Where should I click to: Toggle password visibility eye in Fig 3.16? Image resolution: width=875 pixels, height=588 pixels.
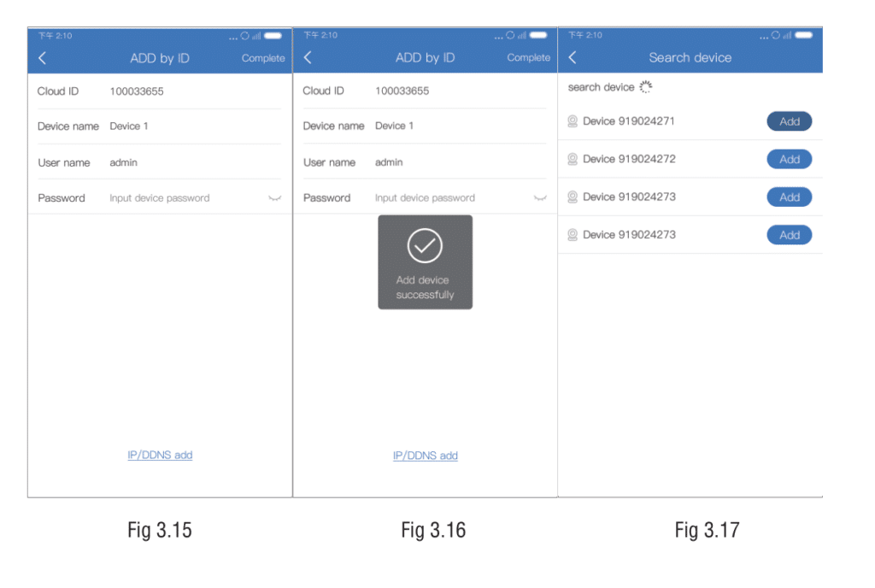point(540,198)
